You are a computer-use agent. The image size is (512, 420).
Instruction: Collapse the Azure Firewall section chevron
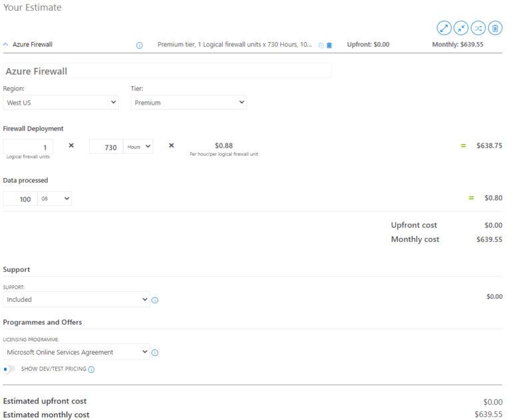(5, 45)
